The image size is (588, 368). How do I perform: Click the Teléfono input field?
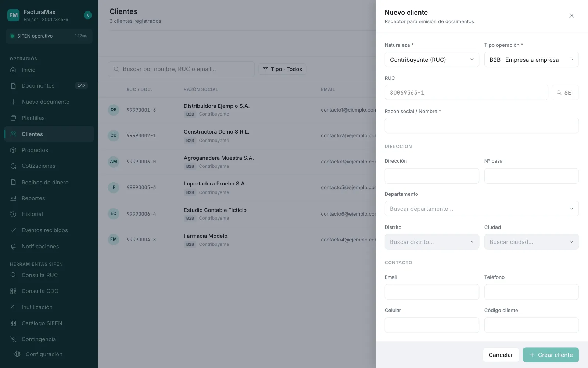pyautogui.click(x=531, y=292)
